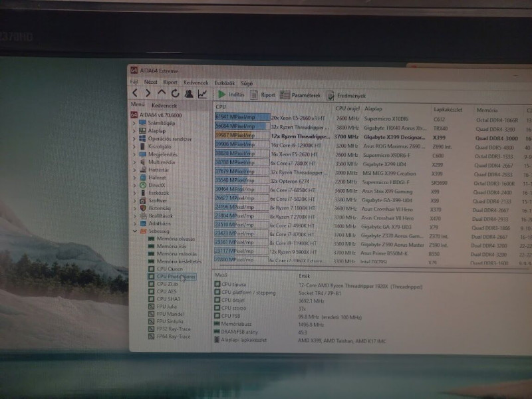The height and width of the screenshot is (399, 532).
Task: Select the 61941 MPixel/mp result bar
Action: pyautogui.click(x=242, y=117)
